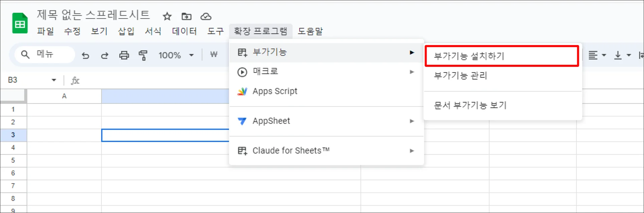Click the cloud save status icon
The width and height of the screenshot is (644, 213).
pos(206,16)
